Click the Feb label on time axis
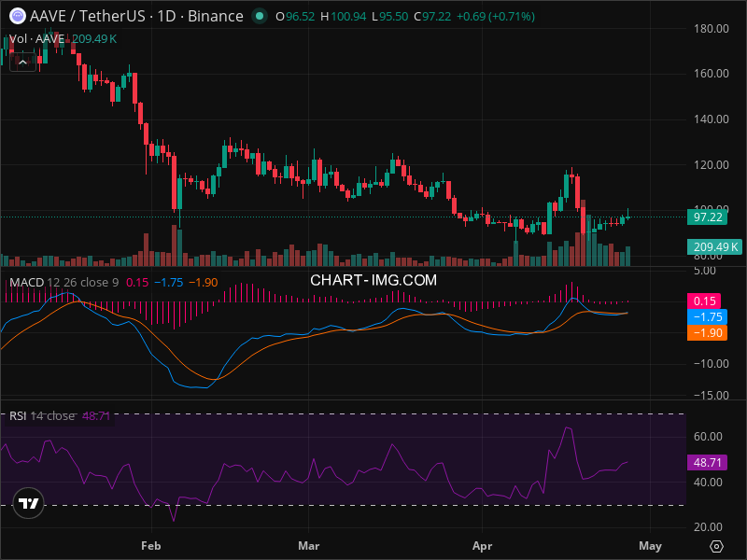 151,546
